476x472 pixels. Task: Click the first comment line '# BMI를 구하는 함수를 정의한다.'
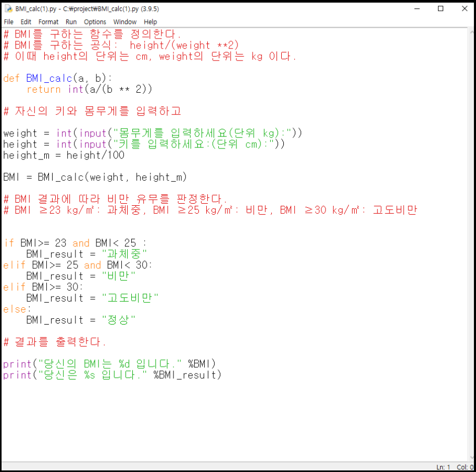[92, 34]
